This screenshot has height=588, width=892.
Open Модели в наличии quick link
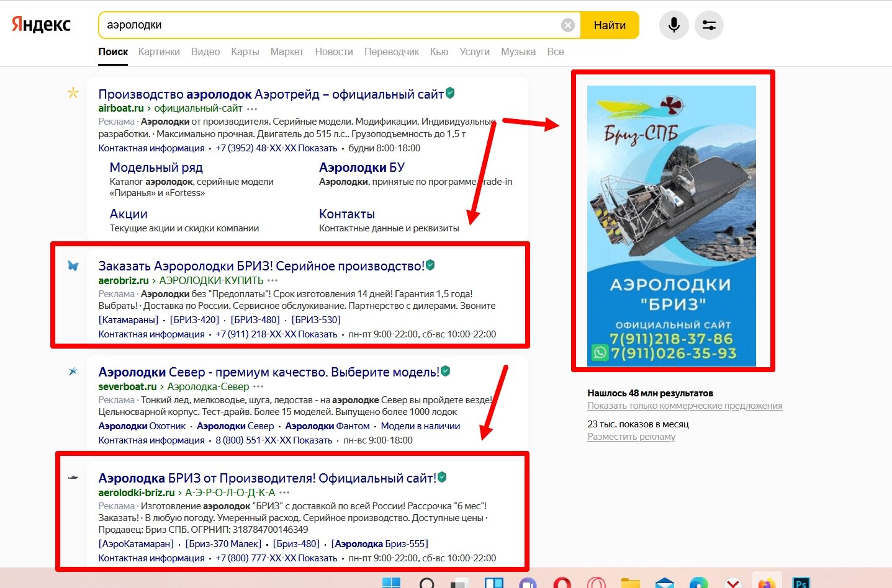pyautogui.click(x=421, y=426)
